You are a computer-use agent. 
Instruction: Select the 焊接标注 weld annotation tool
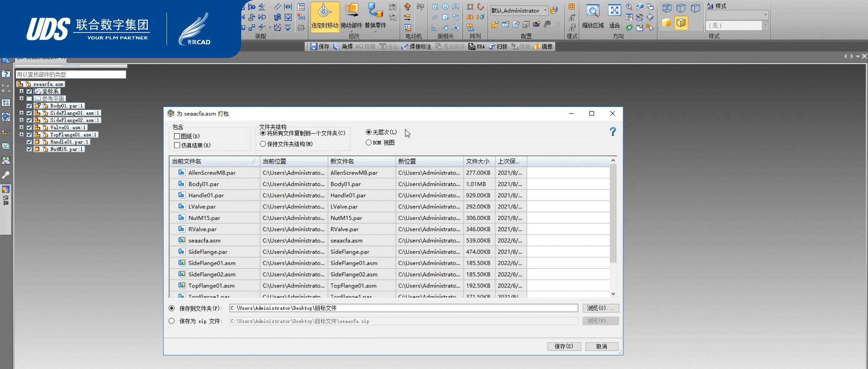coord(416,46)
